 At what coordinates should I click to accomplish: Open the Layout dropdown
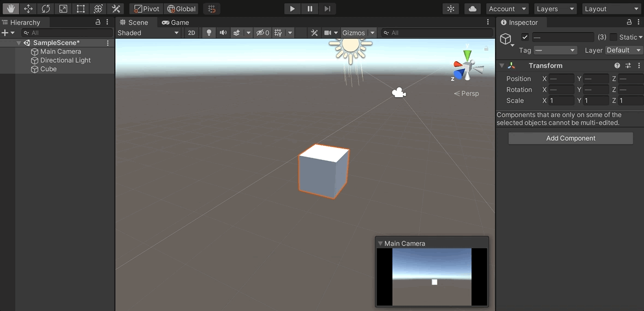tap(611, 9)
